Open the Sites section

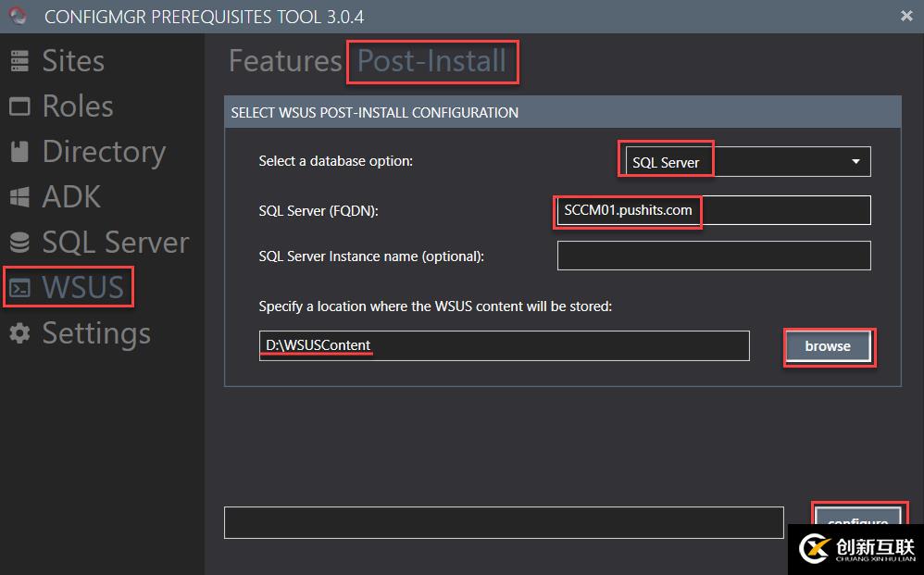coord(73,61)
